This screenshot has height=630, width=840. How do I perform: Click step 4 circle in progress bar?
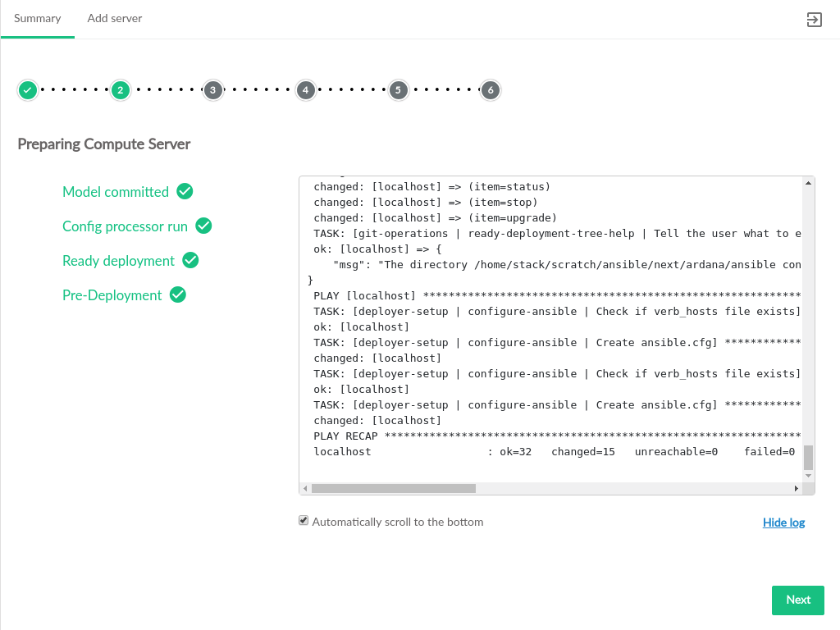[x=306, y=90]
